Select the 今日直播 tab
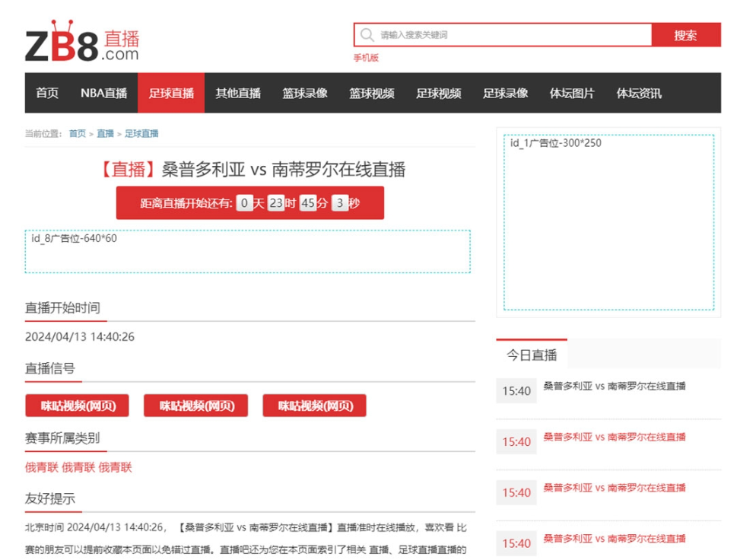Viewport: 737px width, 560px height. [532, 355]
